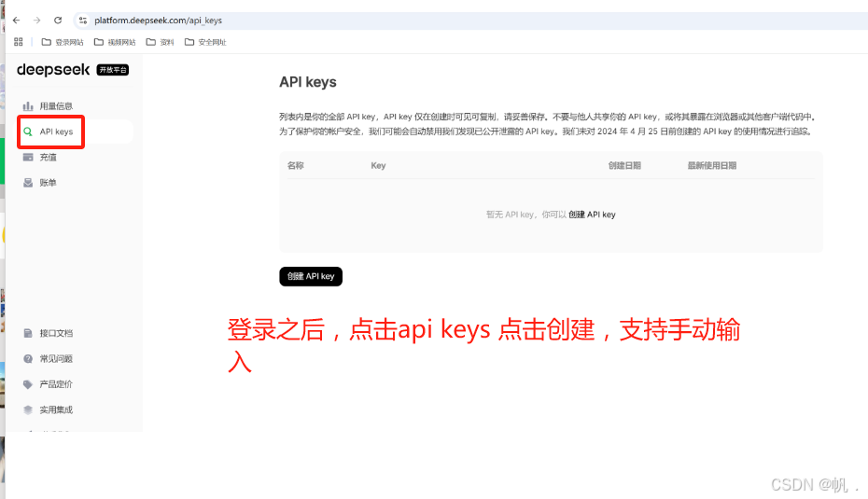Open the apps grid icon in bookmarks bar

tap(19, 42)
